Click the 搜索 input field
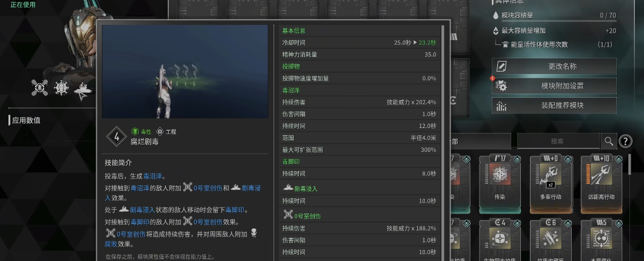 coord(558,141)
